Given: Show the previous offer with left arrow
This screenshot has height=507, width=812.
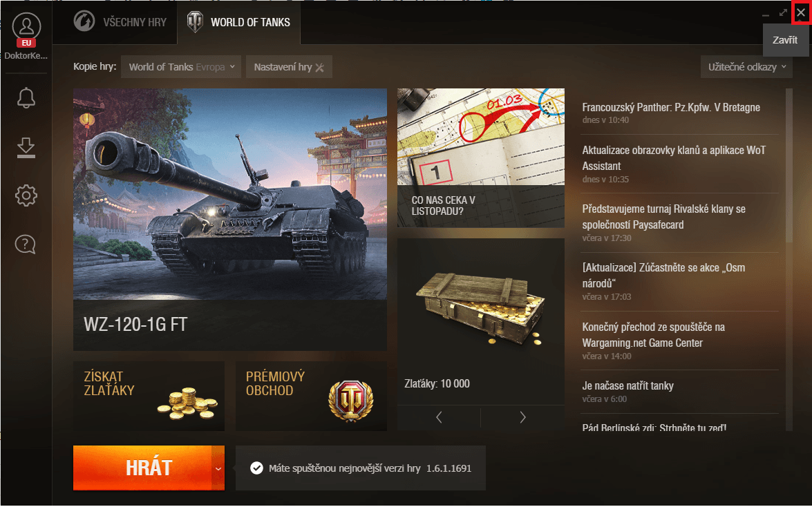Looking at the screenshot, I should [x=439, y=417].
